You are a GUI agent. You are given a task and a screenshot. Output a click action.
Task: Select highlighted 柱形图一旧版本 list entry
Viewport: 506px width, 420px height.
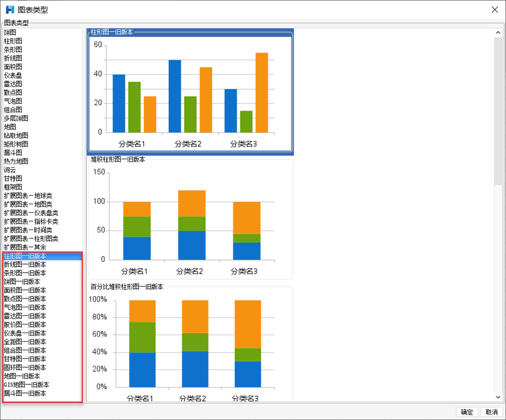[x=43, y=255]
